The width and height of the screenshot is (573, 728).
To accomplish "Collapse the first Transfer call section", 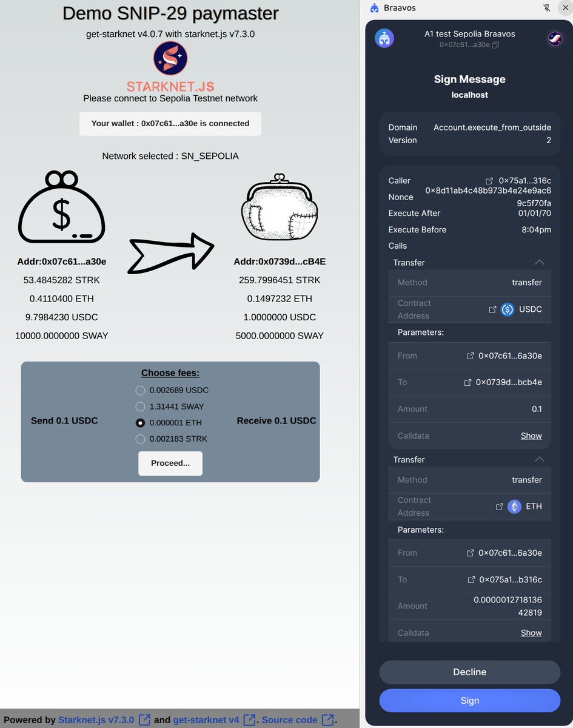I will (x=539, y=263).
